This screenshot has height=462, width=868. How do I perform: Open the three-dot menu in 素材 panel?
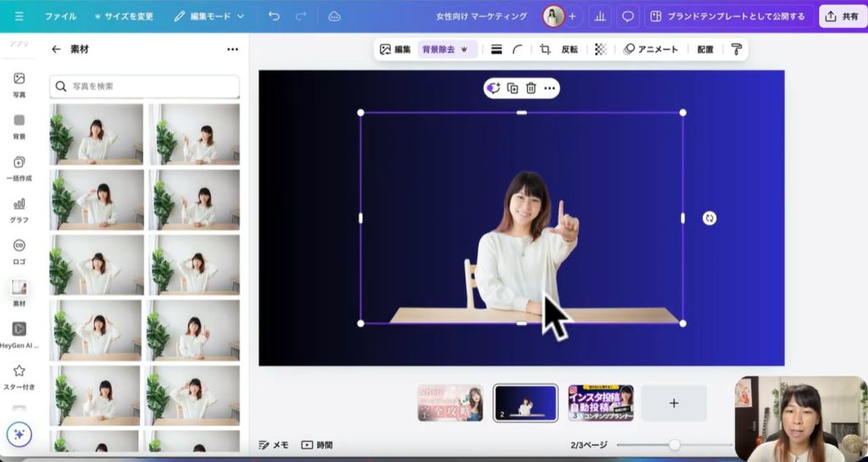pos(232,49)
